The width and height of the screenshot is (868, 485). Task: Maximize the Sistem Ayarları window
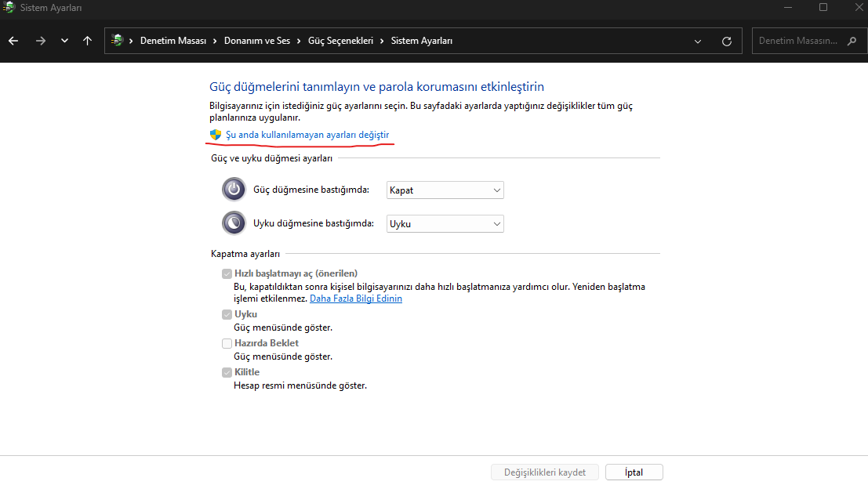[x=823, y=7]
